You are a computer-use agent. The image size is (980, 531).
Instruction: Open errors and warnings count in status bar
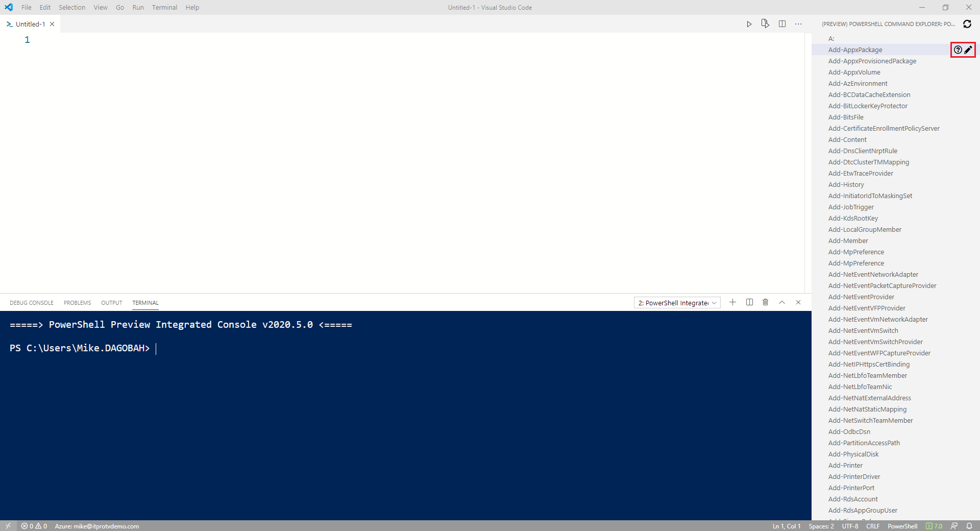pyautogui.click(x=34, y=526)
